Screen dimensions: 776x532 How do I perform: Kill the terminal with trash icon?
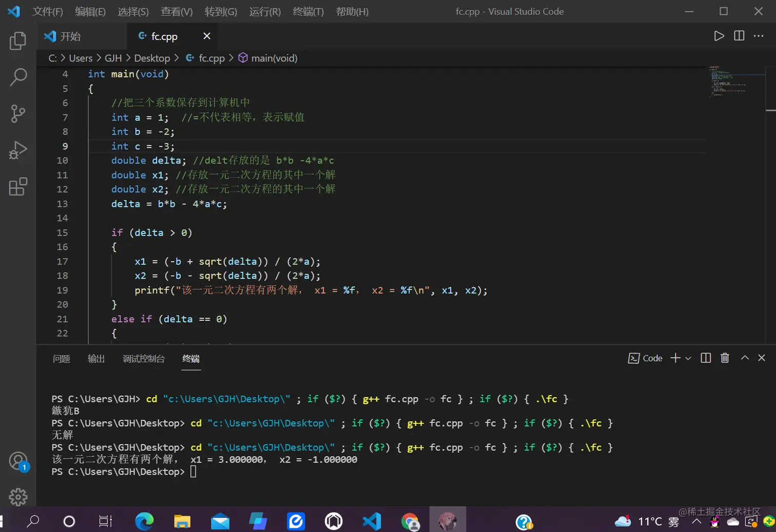(725, 358)
